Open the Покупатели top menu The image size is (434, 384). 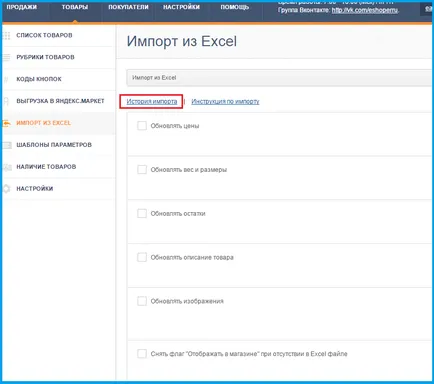[x=128, y=7]
